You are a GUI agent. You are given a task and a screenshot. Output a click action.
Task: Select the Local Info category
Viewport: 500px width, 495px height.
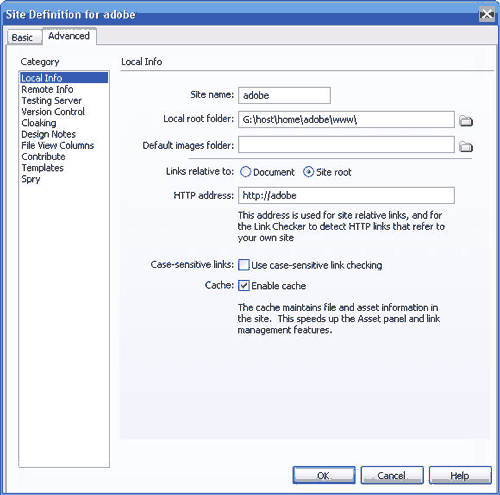point(64,78)
